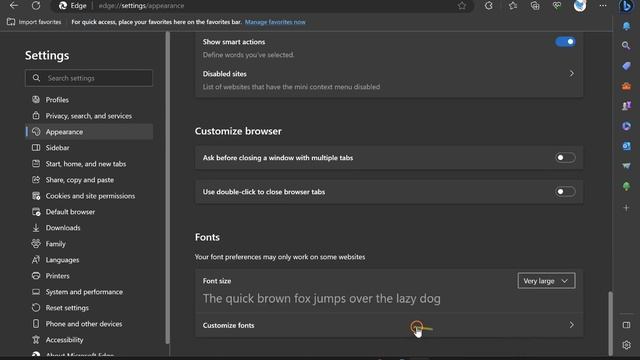Open the Font size Very large dropdown

[x=547, y=281]
